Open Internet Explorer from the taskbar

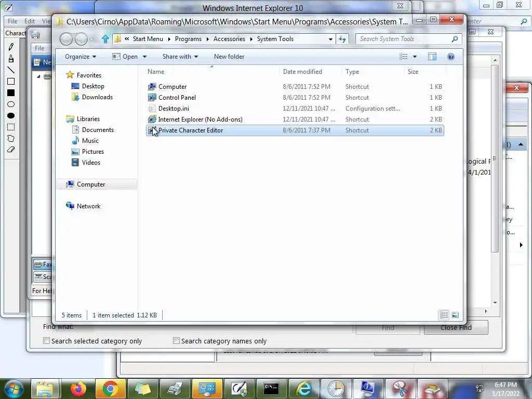pyautogui.click(x=303, y=389)
